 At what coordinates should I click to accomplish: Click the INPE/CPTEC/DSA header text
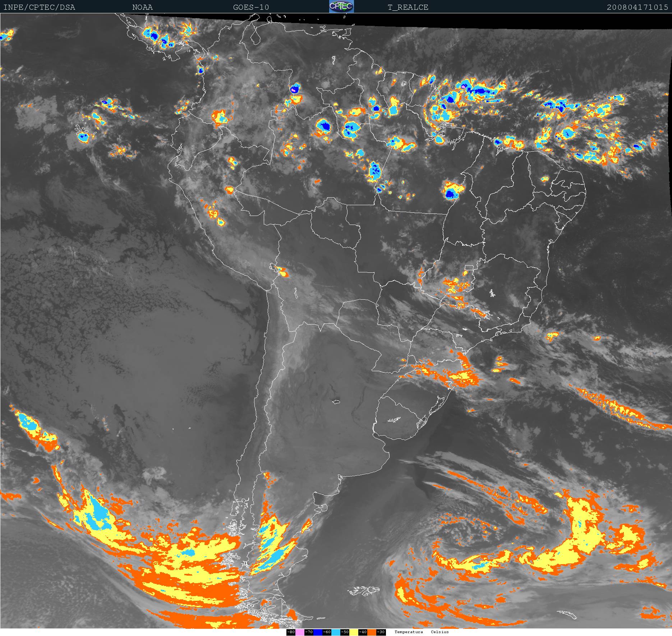[x=39, y=7]
